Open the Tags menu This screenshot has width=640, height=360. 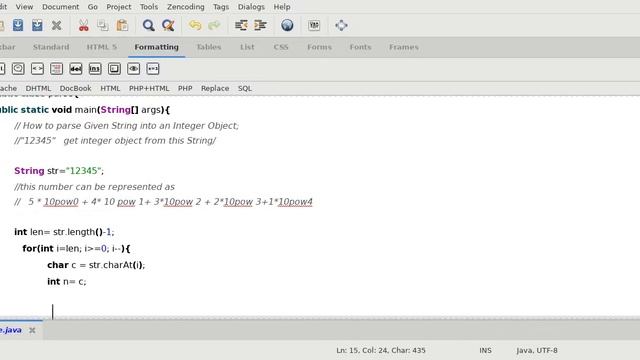221,7
